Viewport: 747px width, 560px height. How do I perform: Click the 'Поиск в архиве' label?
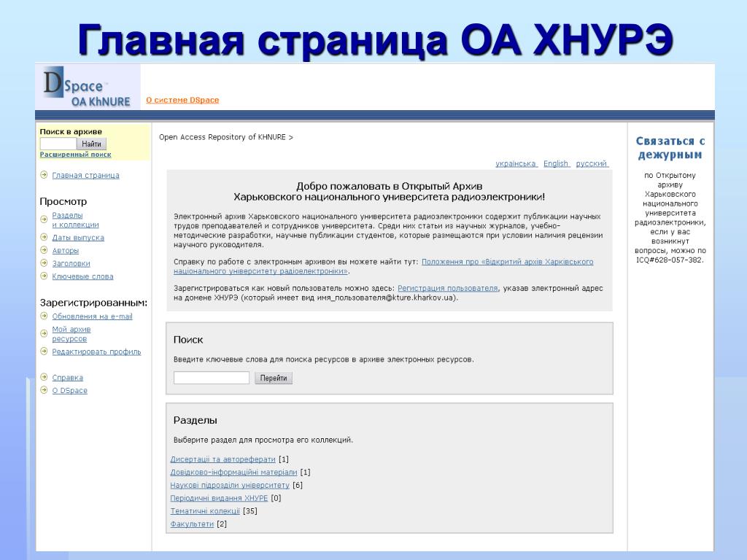tap(71, 131)
